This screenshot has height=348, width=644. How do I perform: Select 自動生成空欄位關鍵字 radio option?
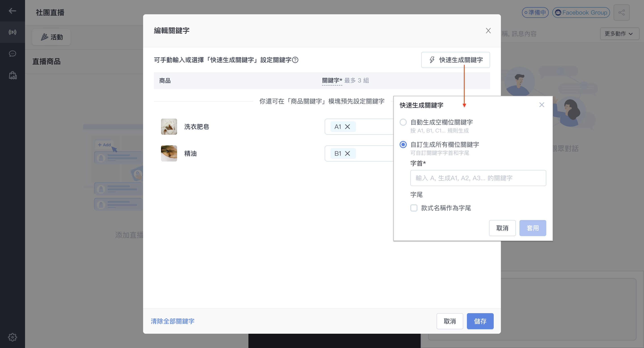[403, 122]
